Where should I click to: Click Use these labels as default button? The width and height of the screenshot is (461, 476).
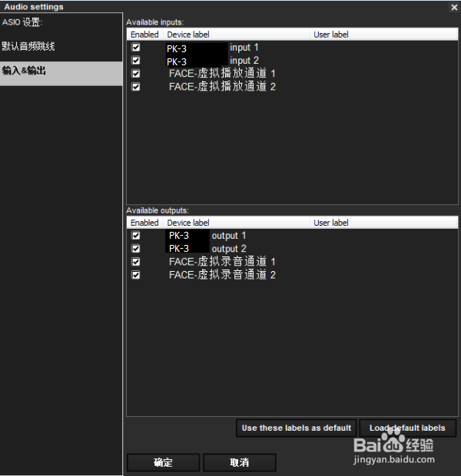(297, 428)
